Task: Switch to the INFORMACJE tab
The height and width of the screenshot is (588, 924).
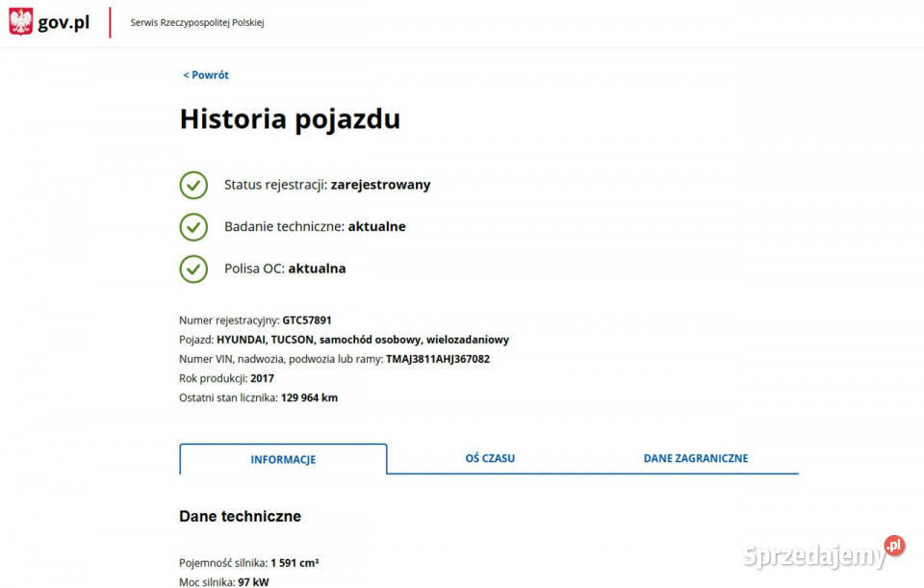Action: point(283,459)
